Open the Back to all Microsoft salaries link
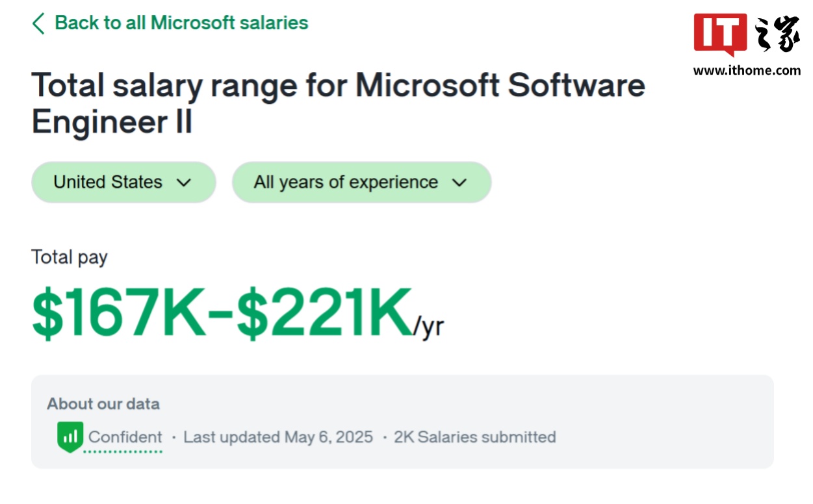813x504 pixels. click(181, 23)
